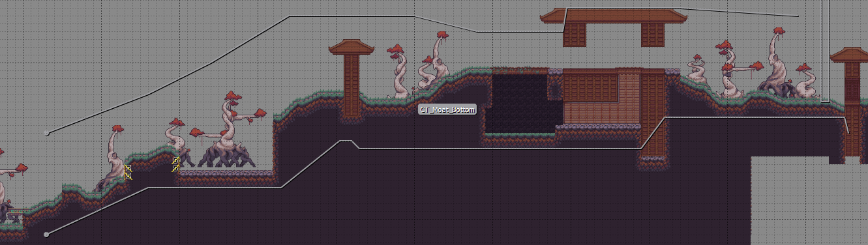868x245 pixels.
Task: Select the lower collision path endpoint node
Action: point(46,234)
